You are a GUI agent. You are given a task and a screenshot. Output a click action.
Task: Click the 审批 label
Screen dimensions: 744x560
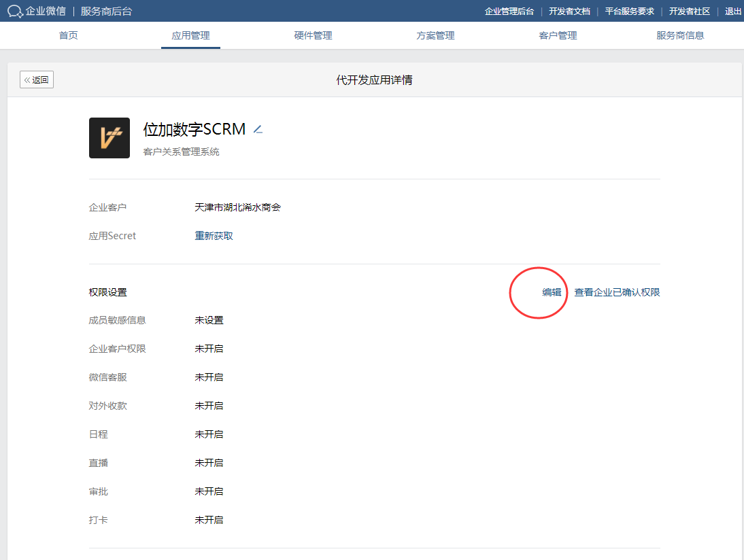(x=98, y=491)
